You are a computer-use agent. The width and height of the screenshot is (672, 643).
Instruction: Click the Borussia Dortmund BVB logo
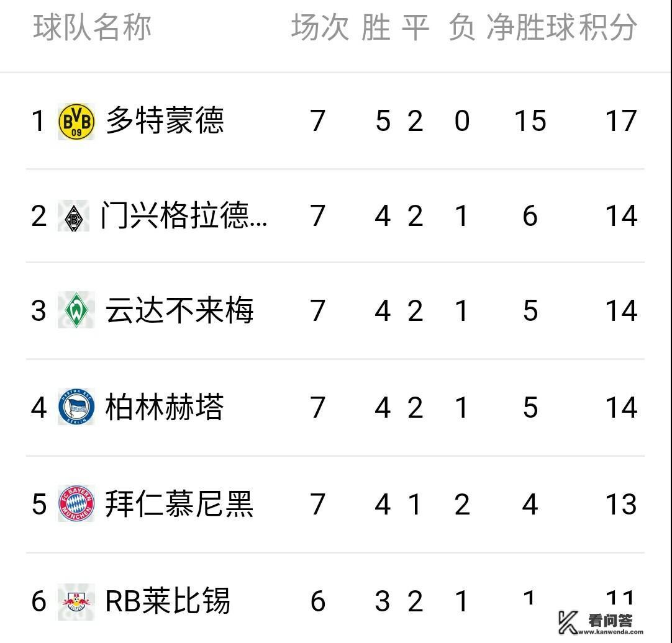pos(76,121)
